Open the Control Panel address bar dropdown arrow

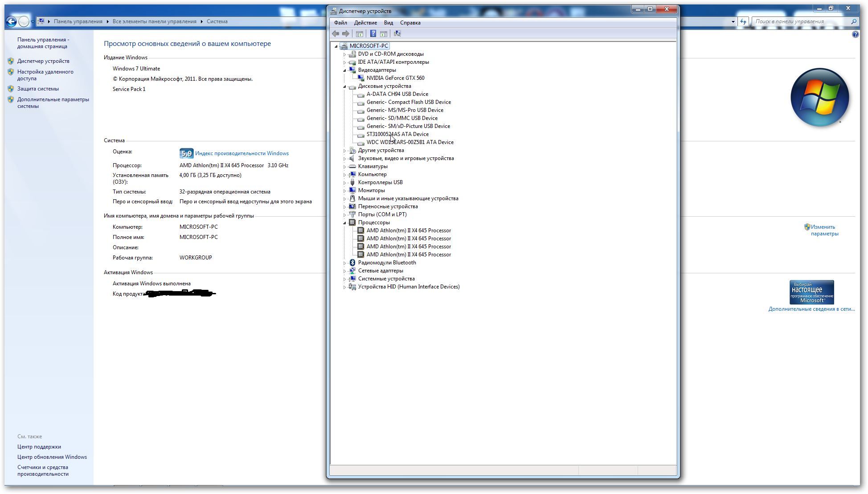point(733,21)
